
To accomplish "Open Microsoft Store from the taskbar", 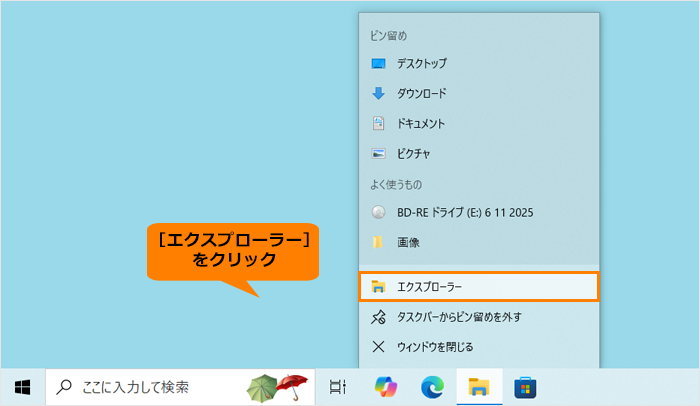I will pos(525,386).
